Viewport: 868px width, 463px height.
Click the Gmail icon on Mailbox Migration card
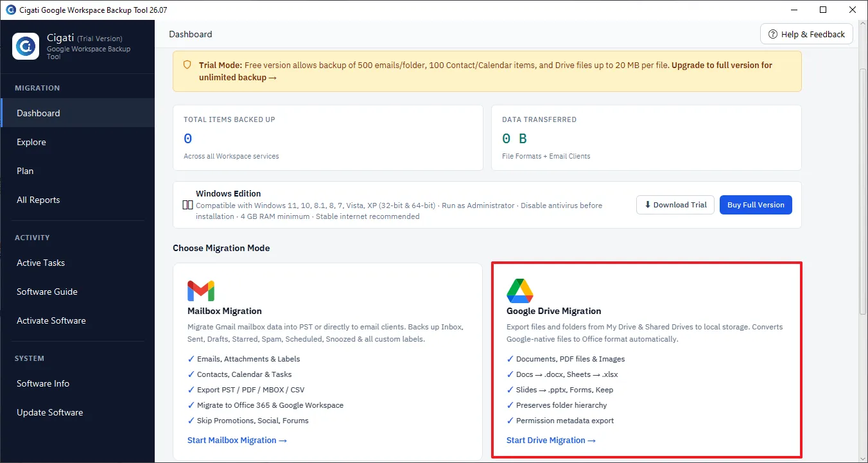coord(201,291)
